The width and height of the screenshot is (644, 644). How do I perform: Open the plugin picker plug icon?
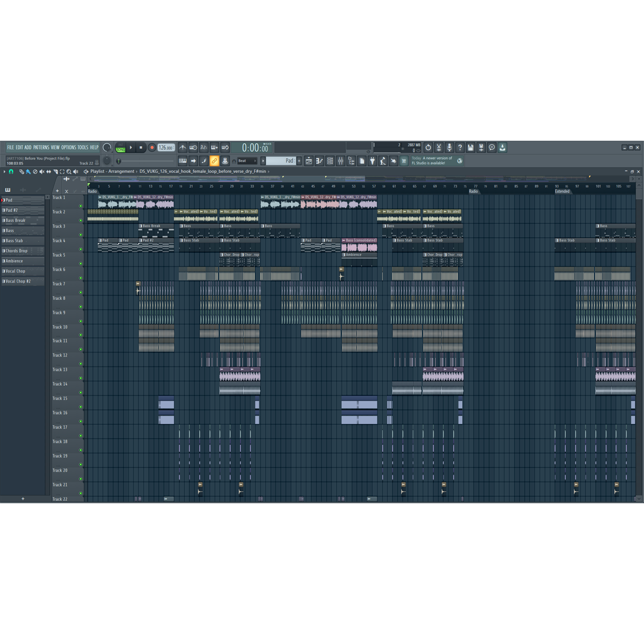coord(373,160)
